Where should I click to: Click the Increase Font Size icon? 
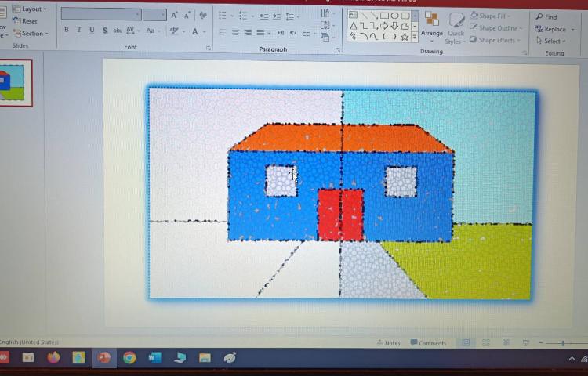tap(175, 16)
